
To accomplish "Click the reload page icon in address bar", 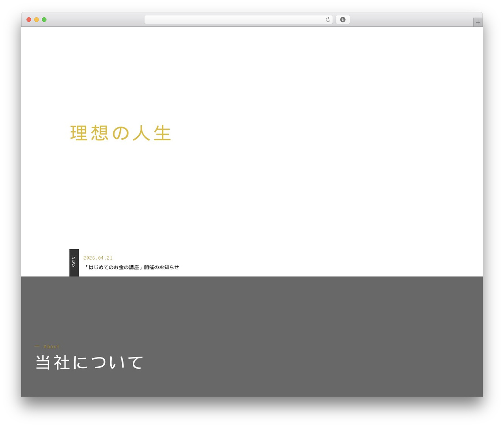I will click(x=328, y=20).
